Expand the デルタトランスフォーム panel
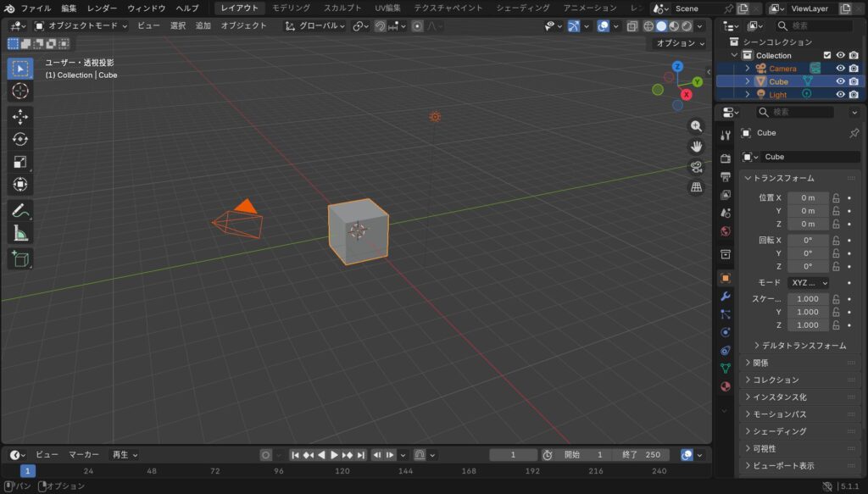This screenshot has width=868, height=494. [x=798, y=346]
